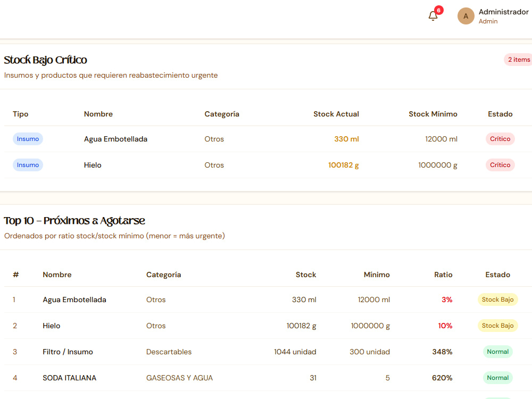Click the GASEOSAS Y AGUA category cell
The image size is (532, 399).
[179, 378]
